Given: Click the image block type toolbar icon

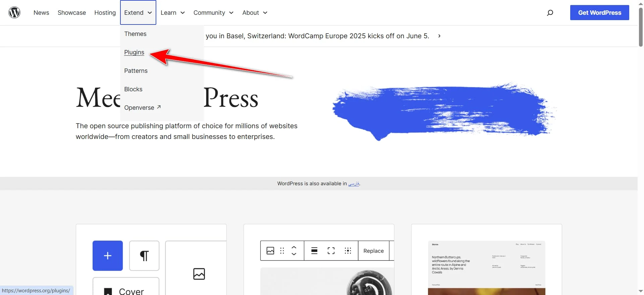Looking at the screenshot, I should [x=270, y=251].
